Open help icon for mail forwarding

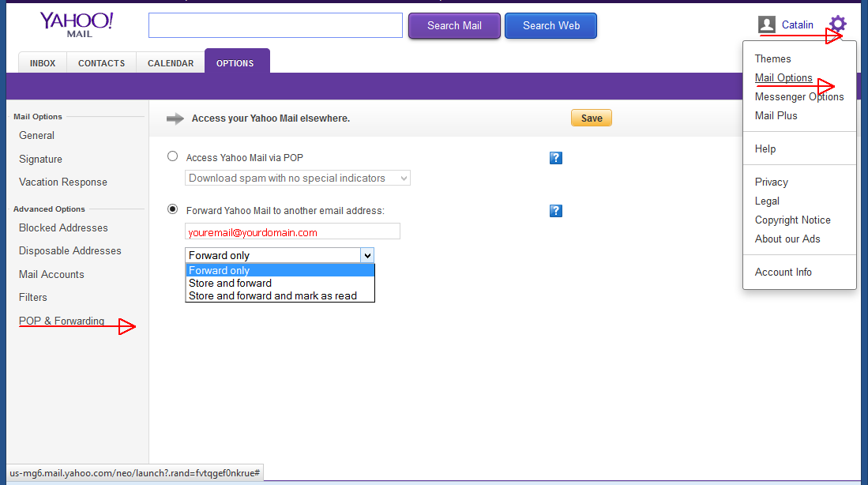556,211
